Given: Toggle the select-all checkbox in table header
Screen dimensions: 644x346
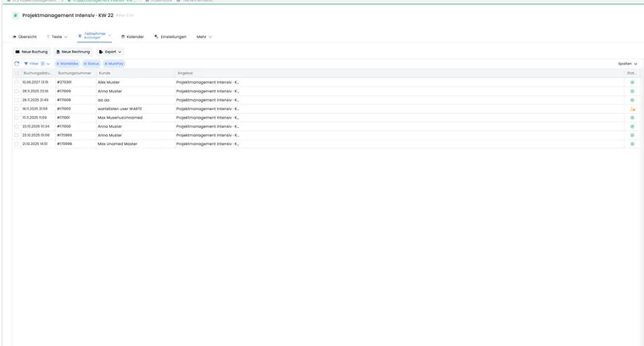Looking at the screenshot, I should tap(16, 73).
